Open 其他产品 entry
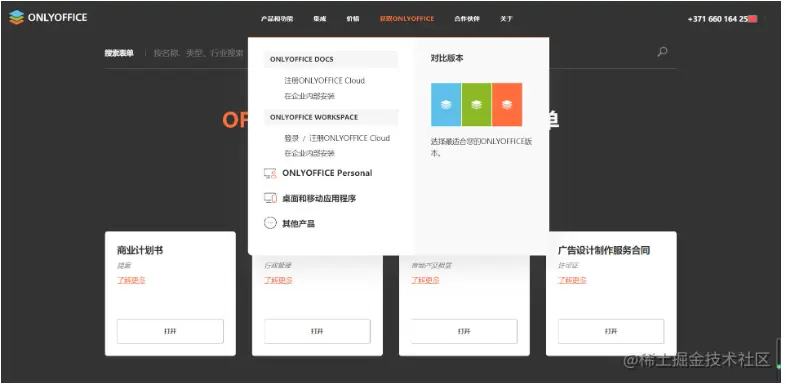Image resolution: width=786 pixels, height=384 pixels. click(298, 224)
